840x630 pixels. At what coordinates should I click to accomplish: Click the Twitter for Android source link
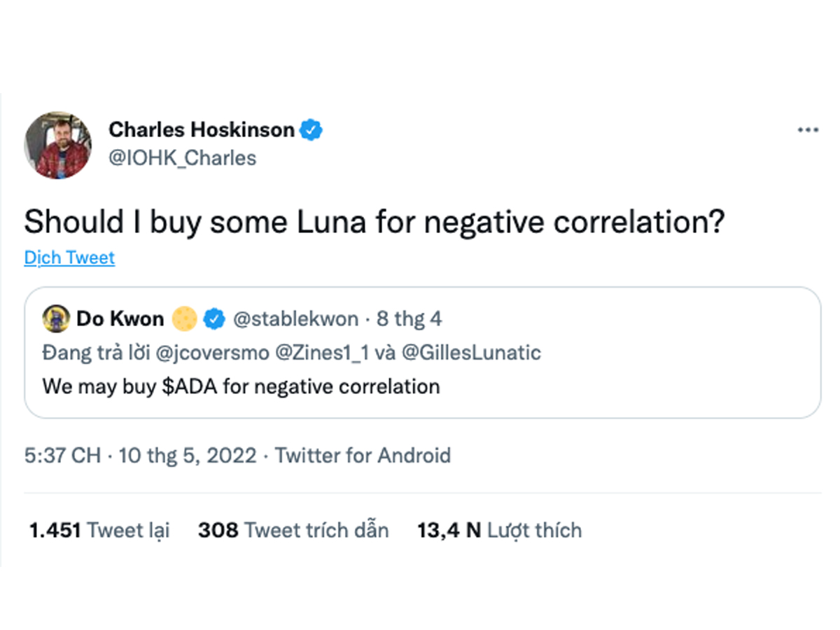(363, 456)
